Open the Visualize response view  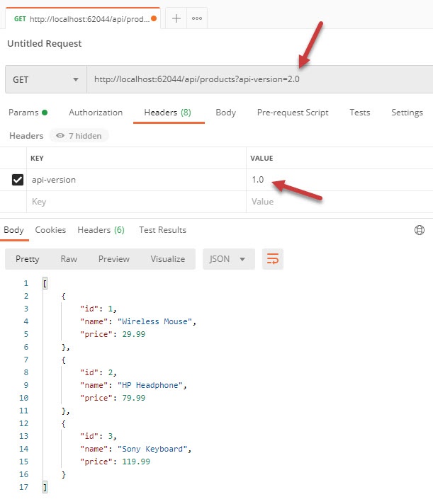click(168, 259)
